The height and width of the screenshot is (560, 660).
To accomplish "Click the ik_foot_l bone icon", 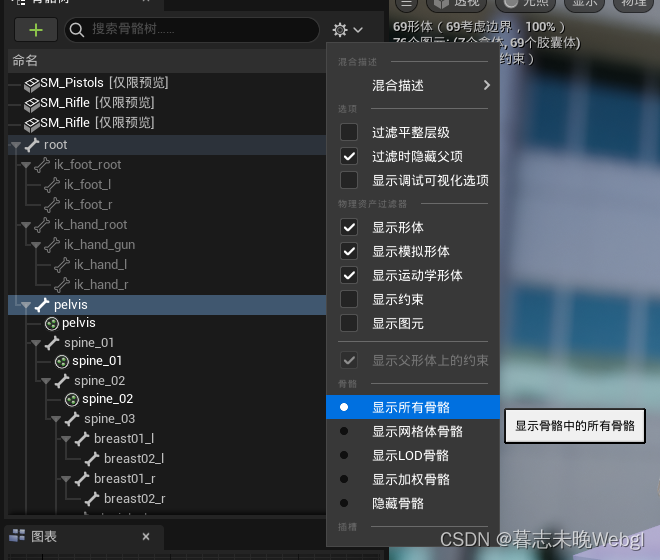I will [x=52, y=185].
